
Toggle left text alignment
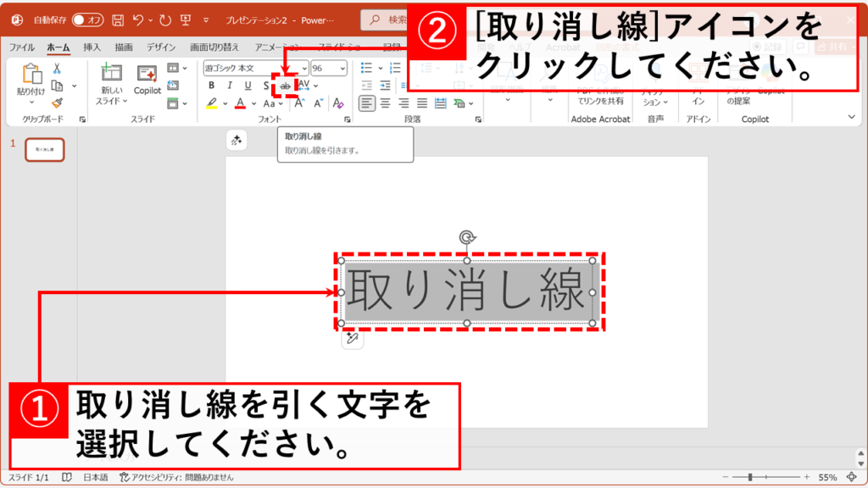(x=366, y=103)
